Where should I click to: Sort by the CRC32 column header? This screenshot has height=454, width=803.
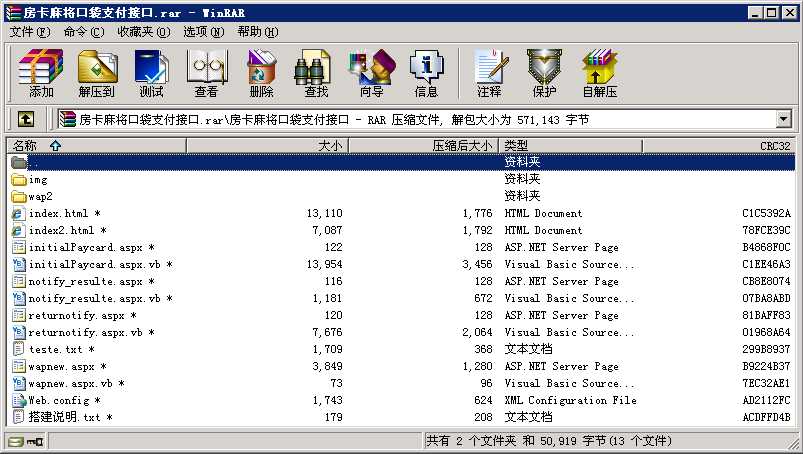pos(719,146)
